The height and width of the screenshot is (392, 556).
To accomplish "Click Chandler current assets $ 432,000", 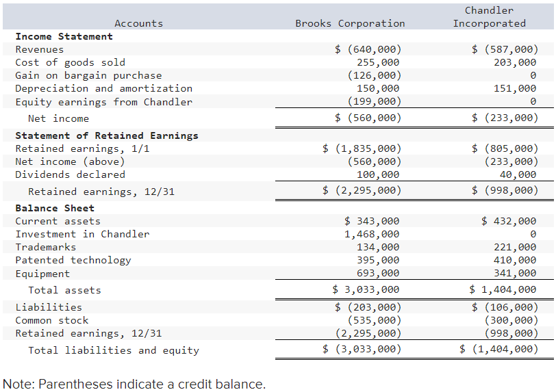I will [509, 221].
